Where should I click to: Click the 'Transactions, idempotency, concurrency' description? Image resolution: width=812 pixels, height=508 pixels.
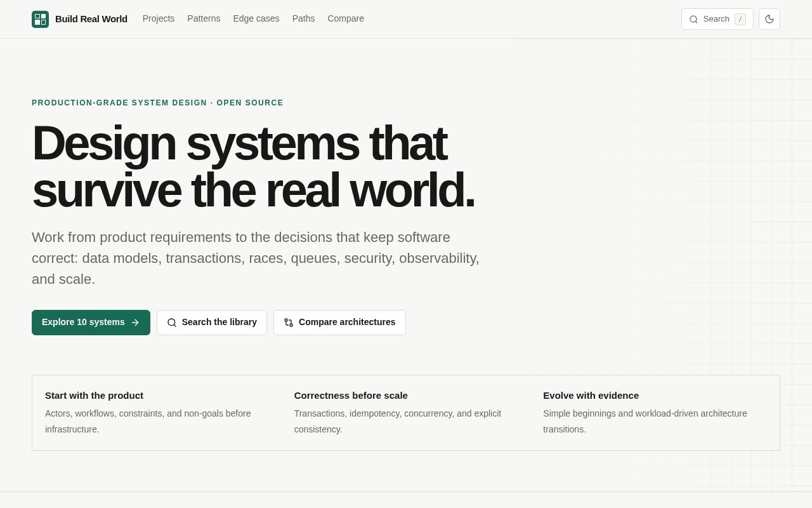pos(398,422)
